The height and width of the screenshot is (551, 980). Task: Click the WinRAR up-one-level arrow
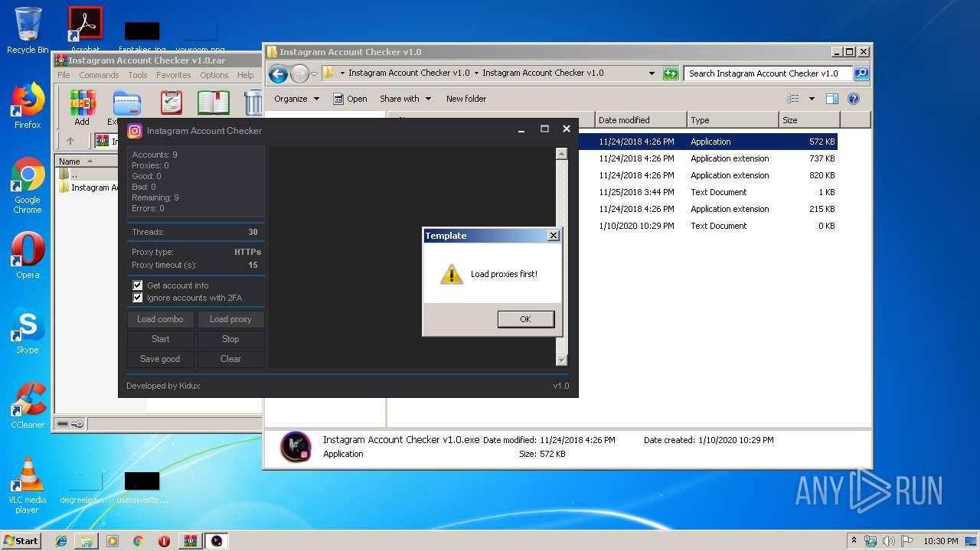pyautogui.click(x=70, y=141)
